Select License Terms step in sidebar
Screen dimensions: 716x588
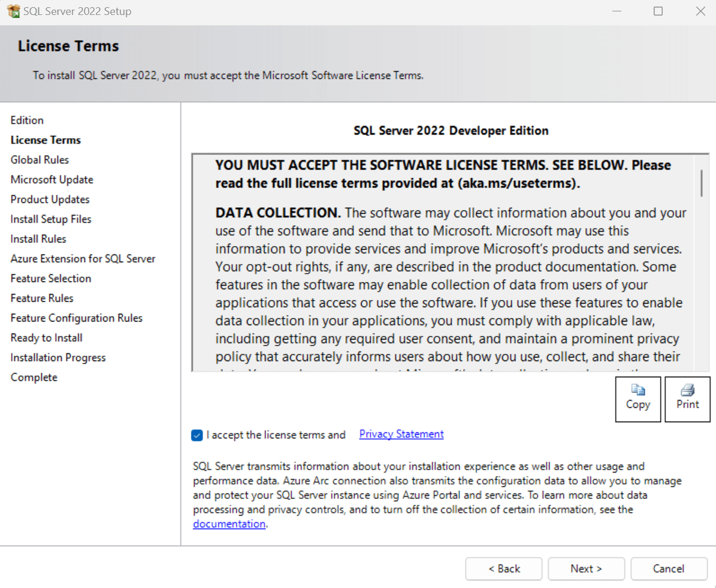[x=46, y=140]
